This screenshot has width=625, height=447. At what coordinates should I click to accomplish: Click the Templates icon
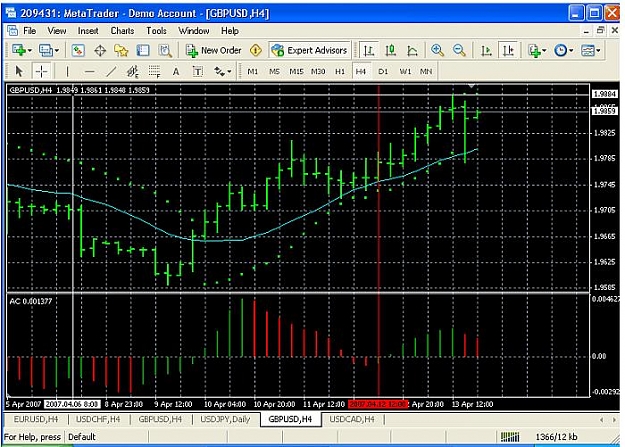click(588, 51)
